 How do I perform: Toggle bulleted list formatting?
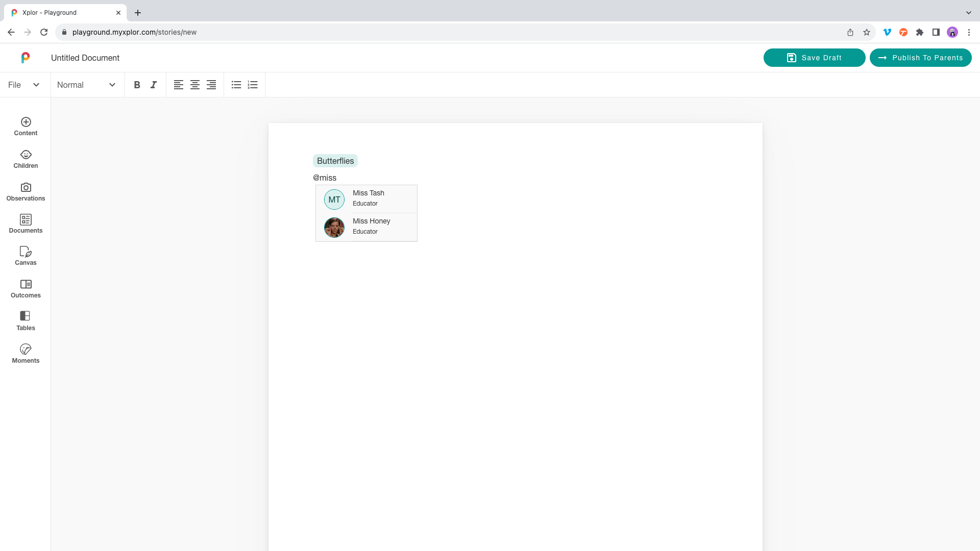(x=236, y=85)
